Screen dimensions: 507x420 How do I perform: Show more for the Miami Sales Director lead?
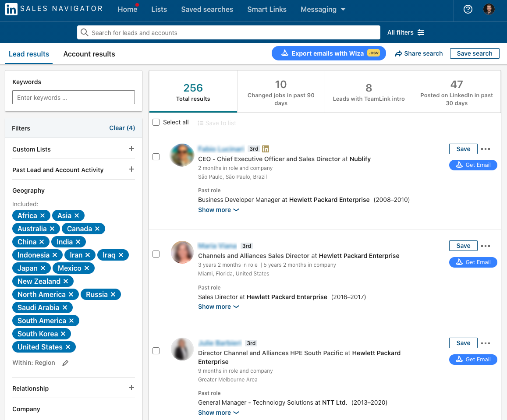pos(219,307)
